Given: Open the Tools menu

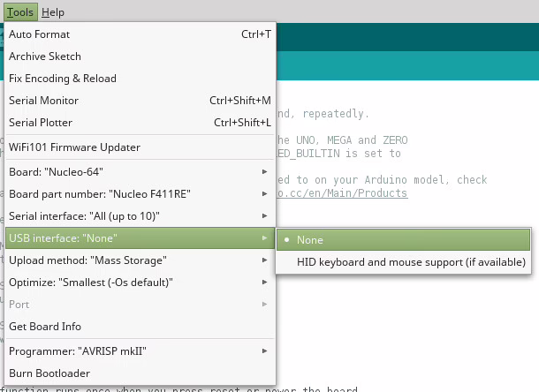Looking at the screenshot, I should [x=19, y=12].
